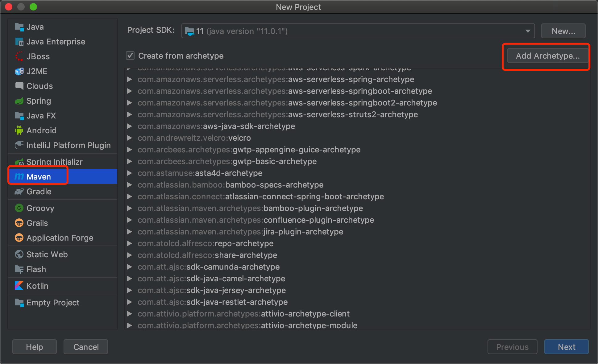
Task: Click the Spring leaf icon
Action: 19,101
